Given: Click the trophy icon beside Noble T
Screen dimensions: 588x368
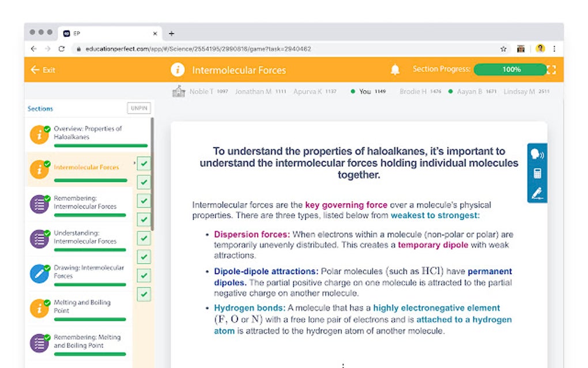Looking at the screenshot, I should (x=179, y=91).
